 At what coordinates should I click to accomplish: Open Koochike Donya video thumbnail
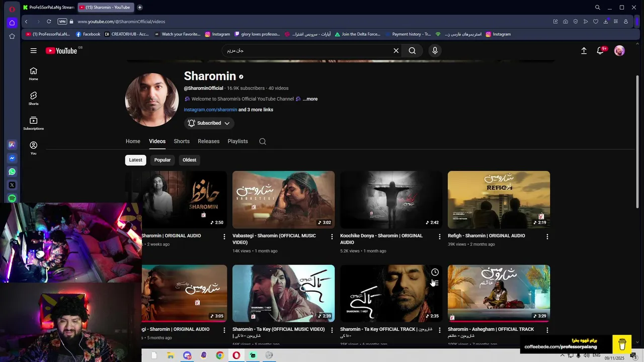pos(391,200)
